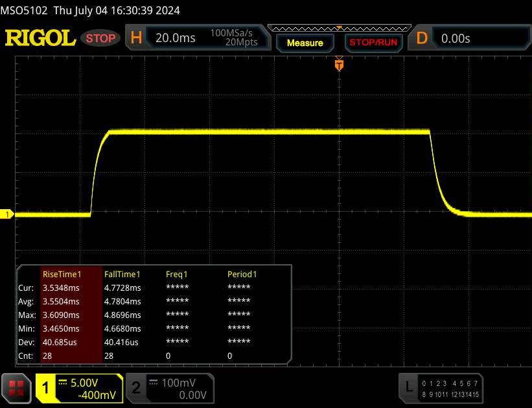Tap the L logic analyzer icon
Viewport: 532px width, 408px height.
click(408, 387)
